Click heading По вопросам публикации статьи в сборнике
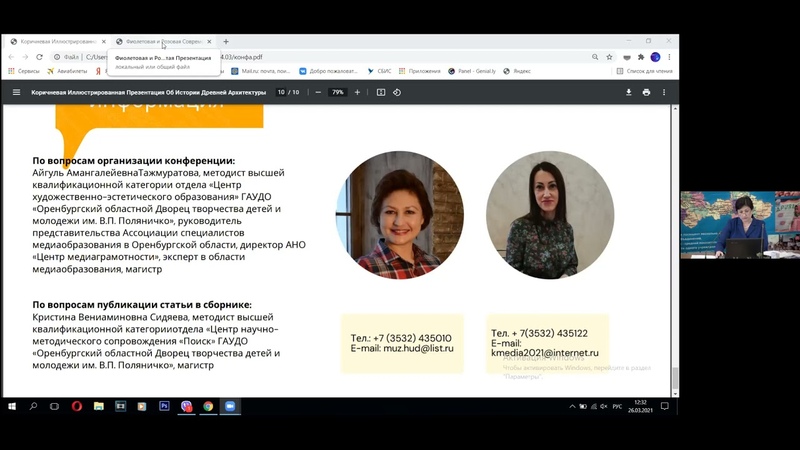The image size is (800, 450). 142,305
